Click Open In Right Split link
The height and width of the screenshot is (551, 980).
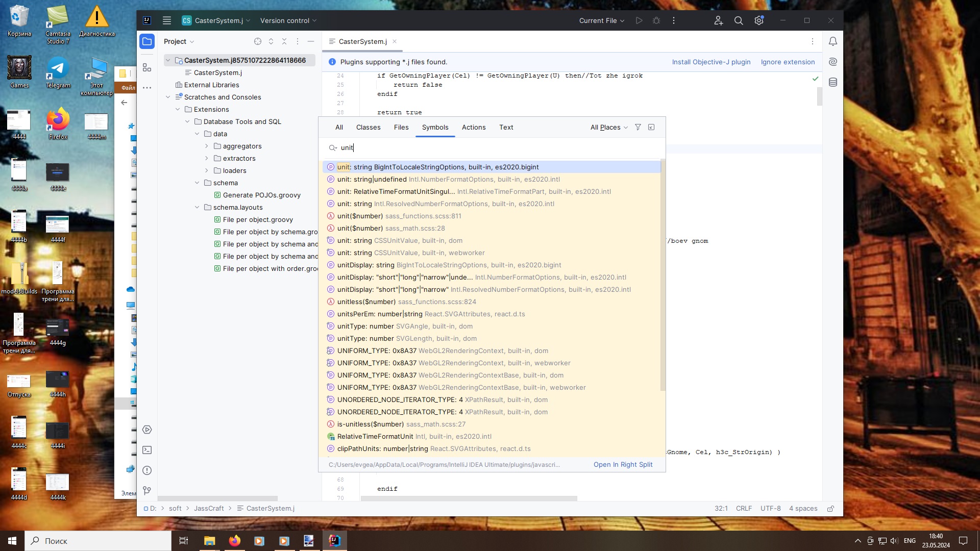click(x=623, y=464)
